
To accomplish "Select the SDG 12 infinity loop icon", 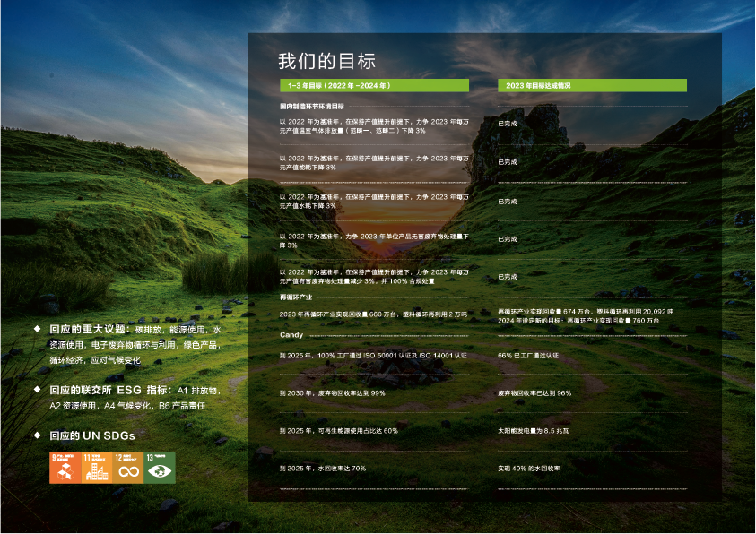I will [x=128, y=467].
